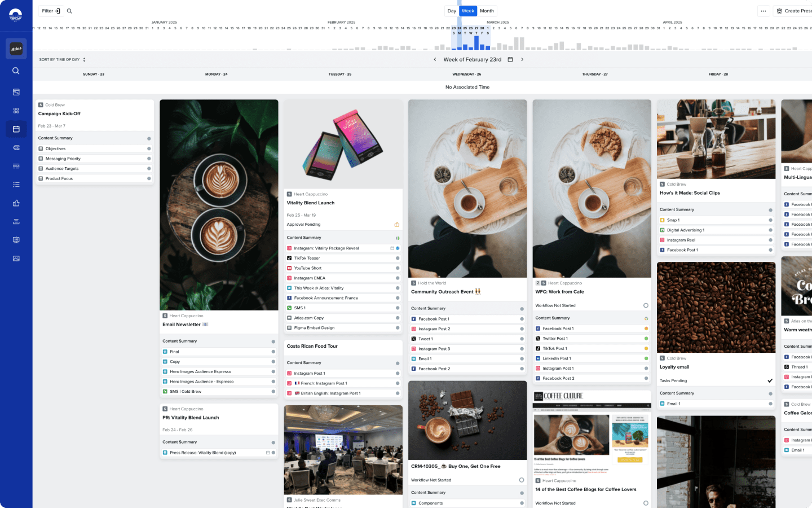Click the green SMS icon on the SMS 1 row

[289, 308]
